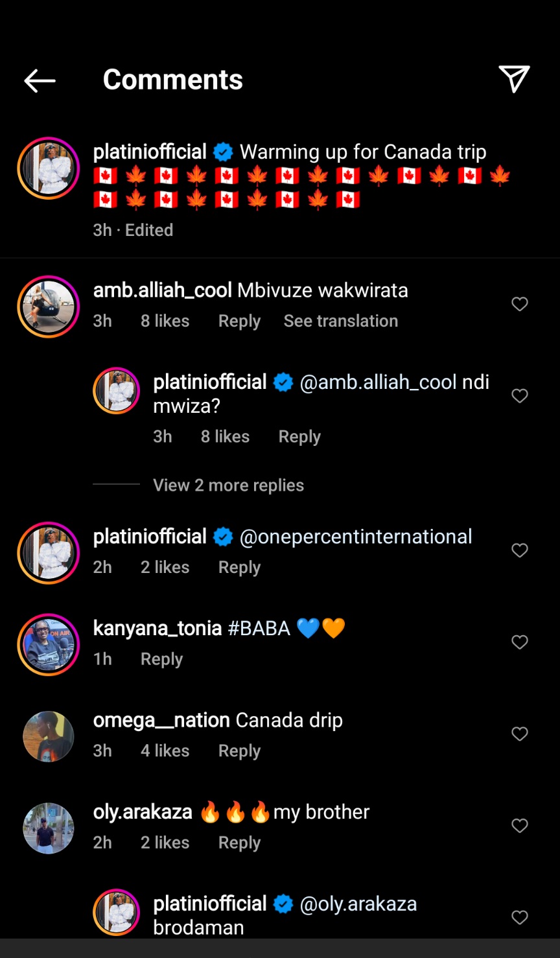Screen dimensions: 560x958
Task: Open amb.alliah_cool's profile picture
Action: [49, 307]
